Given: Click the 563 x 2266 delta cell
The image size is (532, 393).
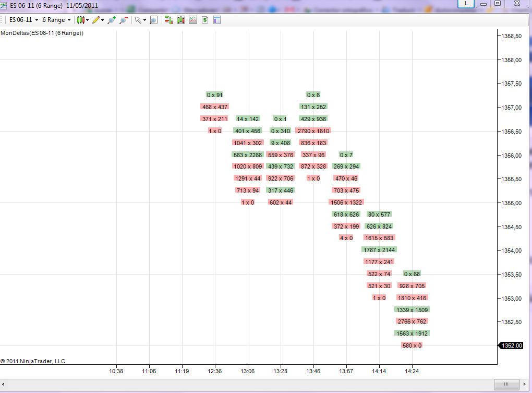Looking at the screenshot, I should point(248,155).
